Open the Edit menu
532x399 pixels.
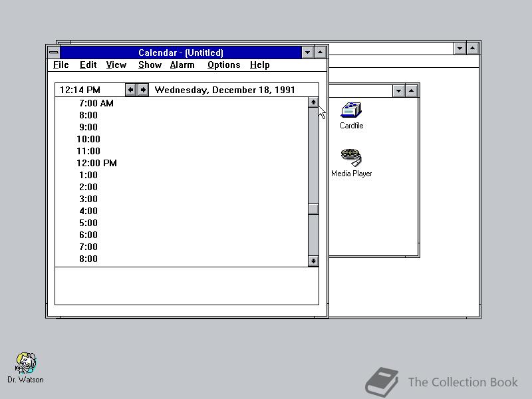pyautogui.click(x=88, y=65)
